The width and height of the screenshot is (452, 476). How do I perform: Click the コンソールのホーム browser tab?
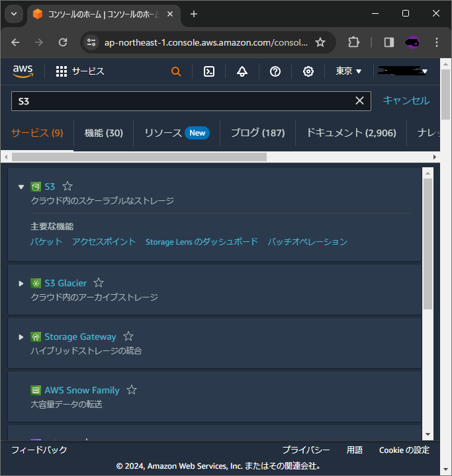103,15
